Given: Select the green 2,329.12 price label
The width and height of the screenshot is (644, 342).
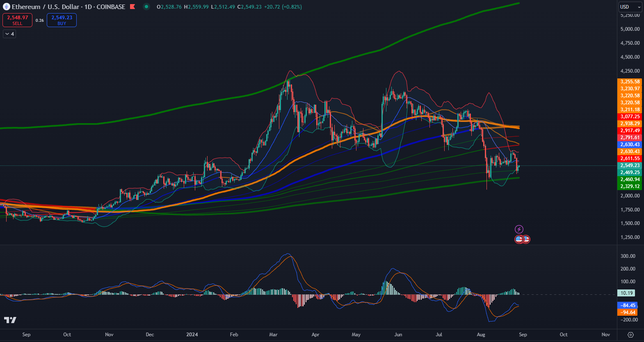Looking at the screenshot, I should click(x=630, y=186).
